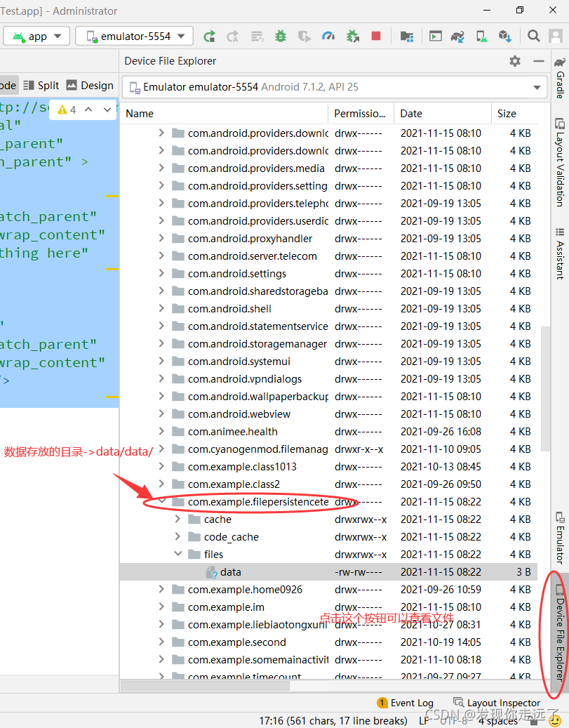Open the app run configuration dropdown

pos(36,37)
